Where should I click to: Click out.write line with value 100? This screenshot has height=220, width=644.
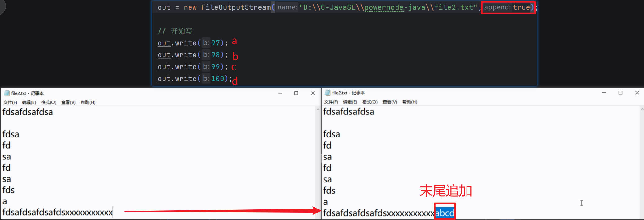pos(195,79)
